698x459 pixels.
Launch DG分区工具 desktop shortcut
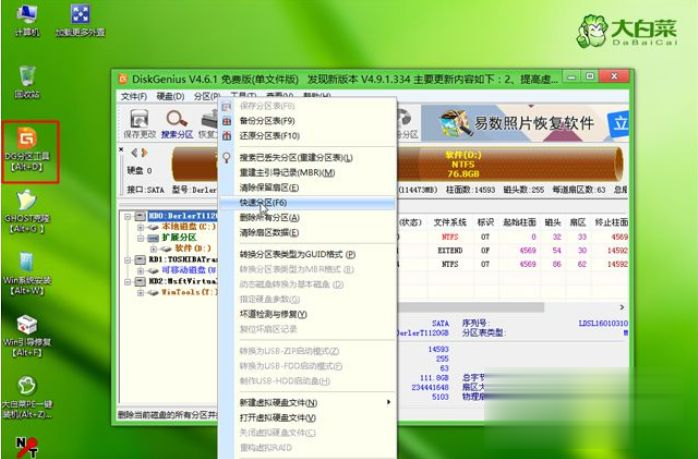pyautogui.click(x=27, y=150)
